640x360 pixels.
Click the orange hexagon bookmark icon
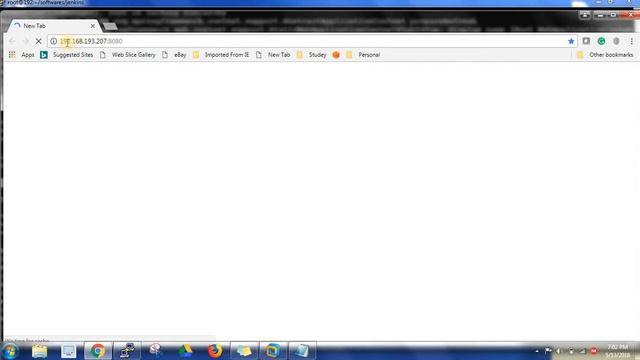336,55
